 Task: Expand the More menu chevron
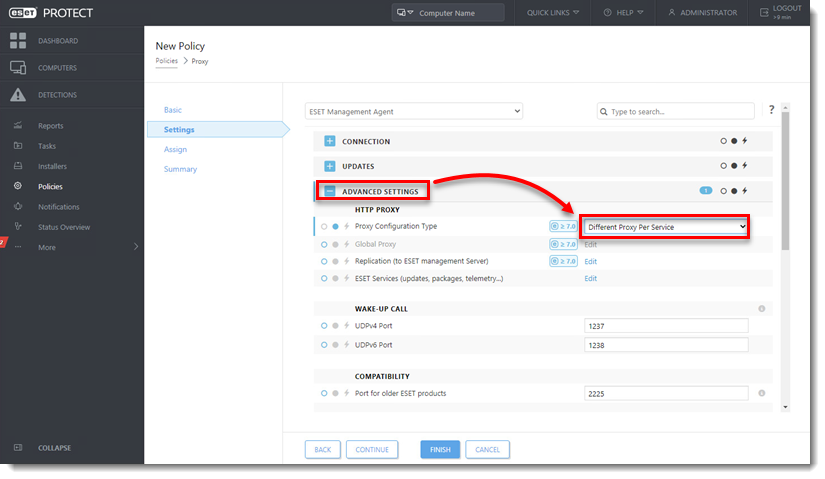tap(136, 247)
